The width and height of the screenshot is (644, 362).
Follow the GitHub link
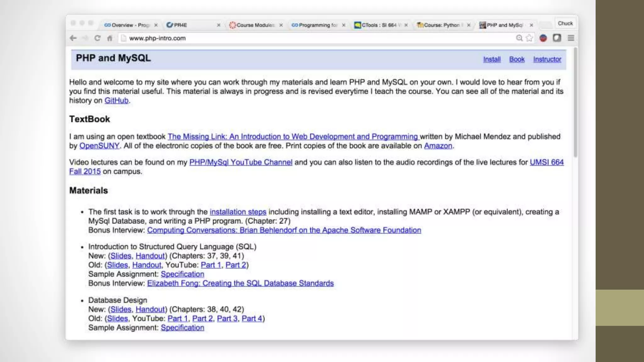116,101
